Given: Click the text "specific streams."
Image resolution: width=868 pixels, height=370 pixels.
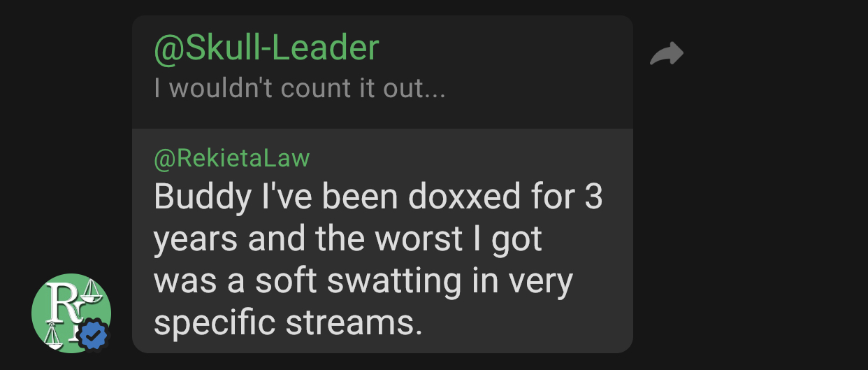Looking at the screenshot, I should [x=289, y=323].
